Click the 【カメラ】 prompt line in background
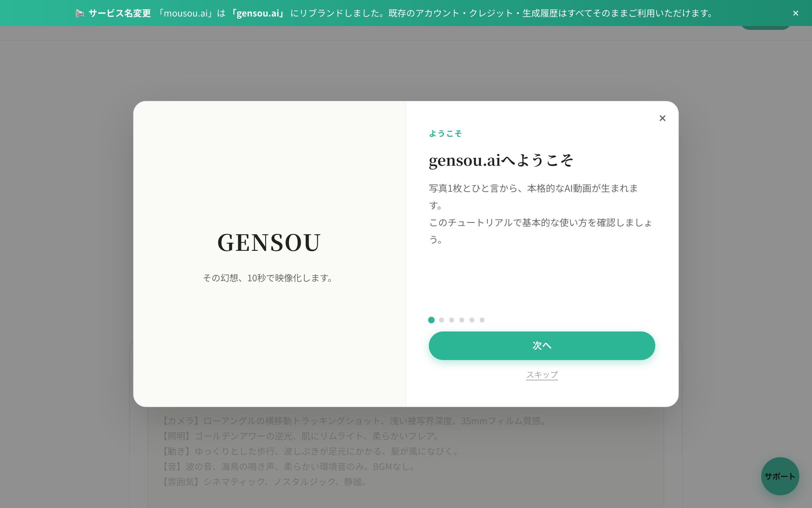Image resolution: width=812 pixels, height=508 pixels. click(x=354, y=421)
